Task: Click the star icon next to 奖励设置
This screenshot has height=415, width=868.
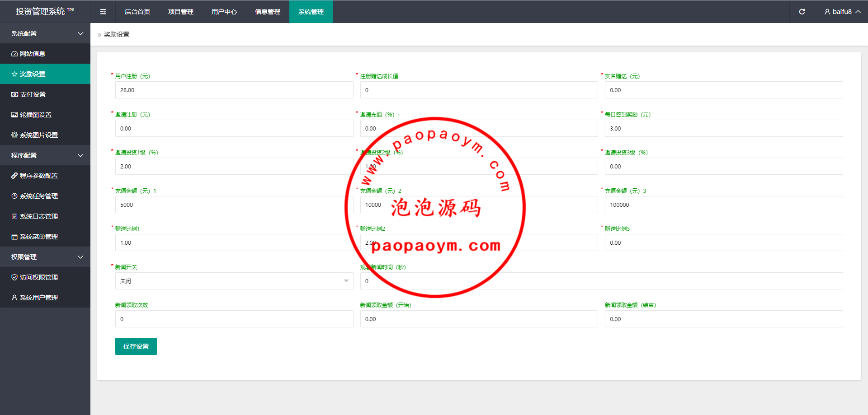Action: [14, 74]
